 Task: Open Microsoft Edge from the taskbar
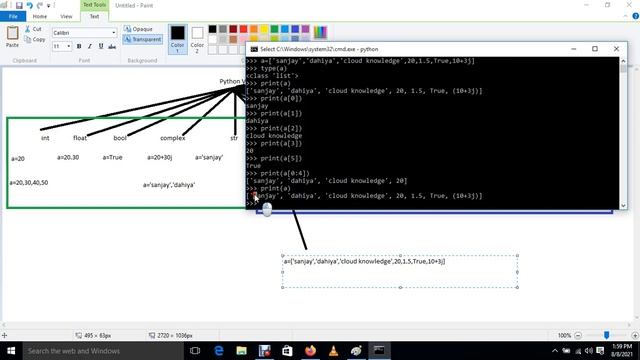tap(219, 351)
